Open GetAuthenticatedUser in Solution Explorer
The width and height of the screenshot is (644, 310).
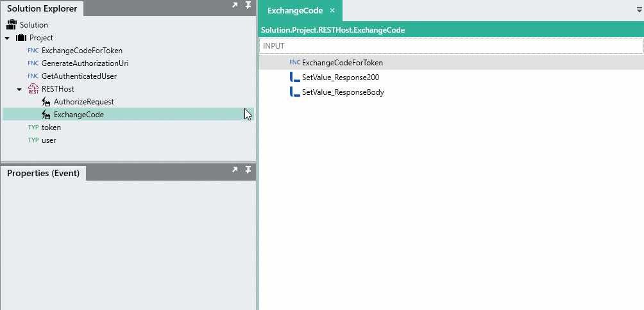[79, 76]
